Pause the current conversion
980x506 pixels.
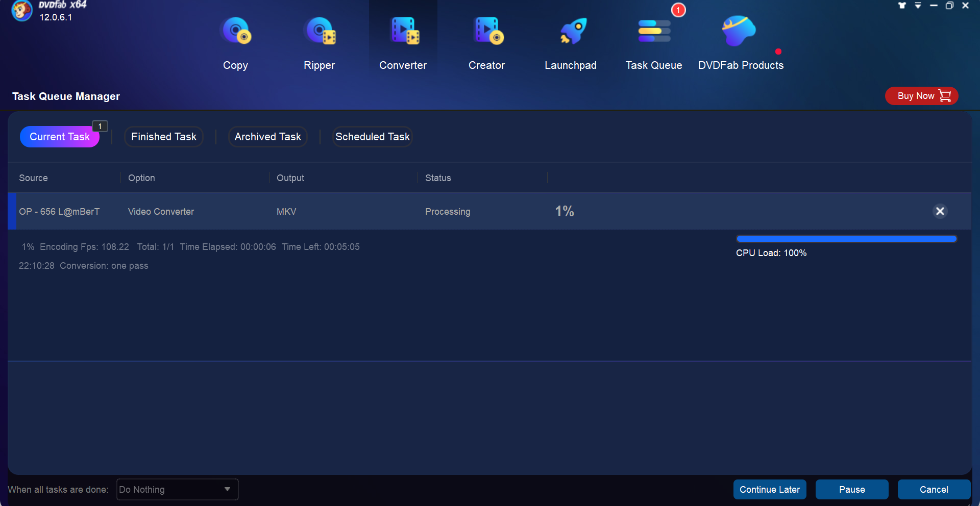point(851,489)
